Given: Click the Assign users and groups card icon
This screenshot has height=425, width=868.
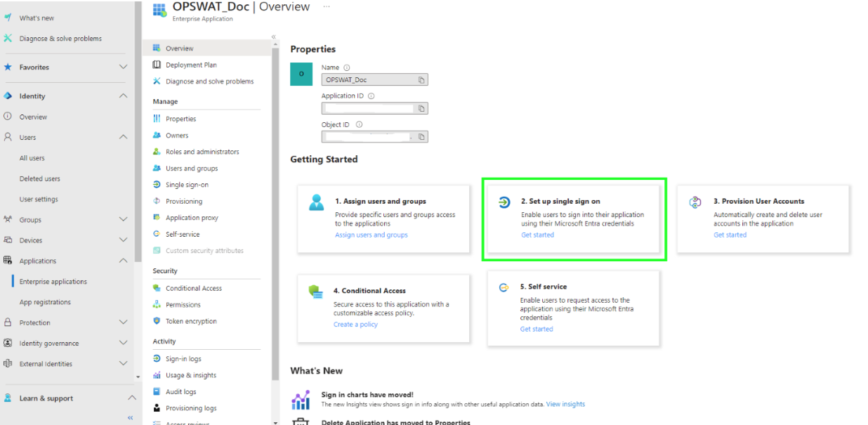Looking at the screenshot, I should tap(317, 202).
